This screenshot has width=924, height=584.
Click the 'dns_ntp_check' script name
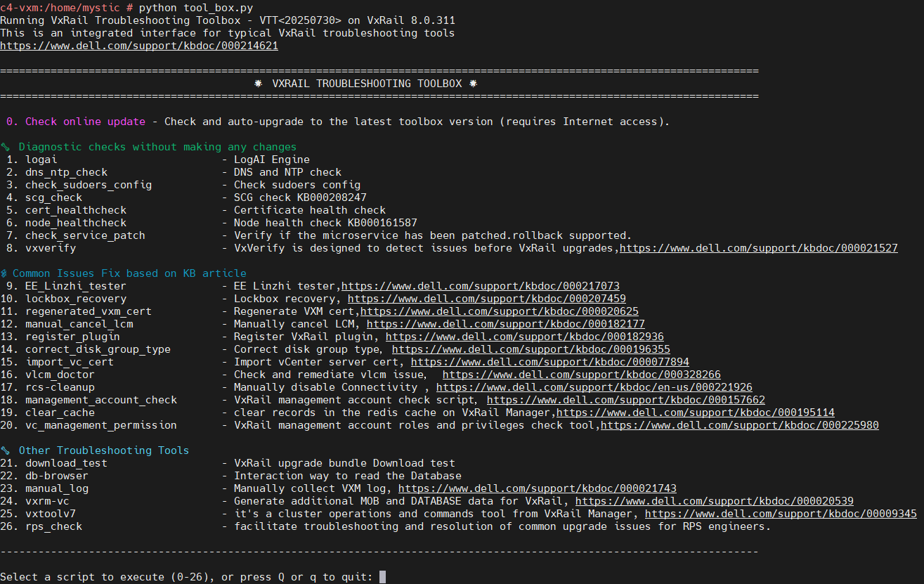click(66, 172)
